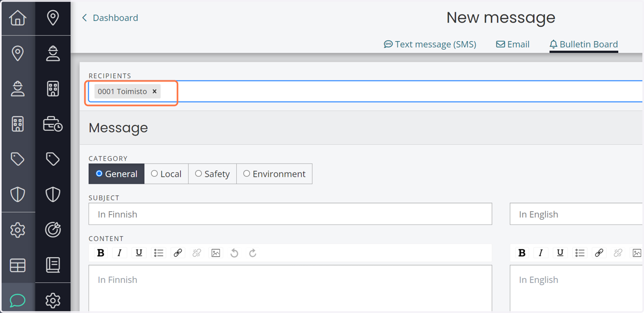Click the English content text area
This screenshot has width=644, height=313.
click(x=577, y=288)
